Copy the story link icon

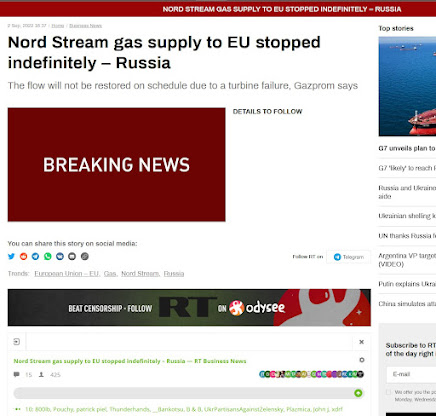[x=85, y=256]
